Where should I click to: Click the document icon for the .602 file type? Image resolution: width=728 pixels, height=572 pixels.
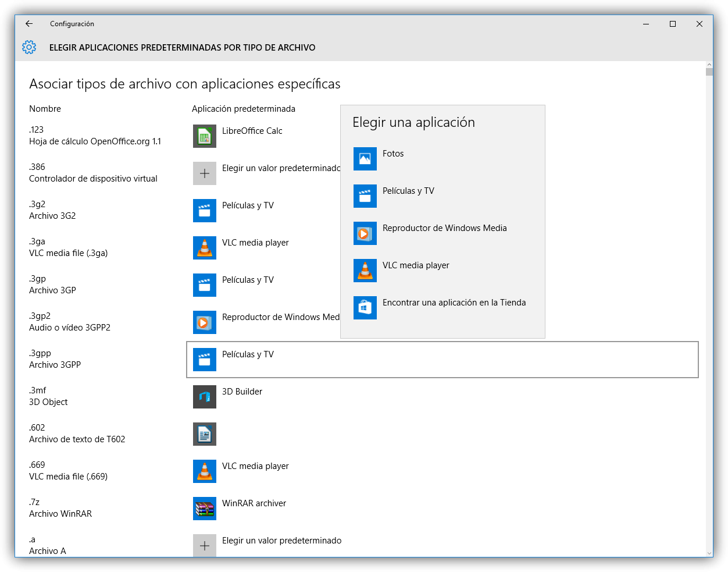click(204, 434)
